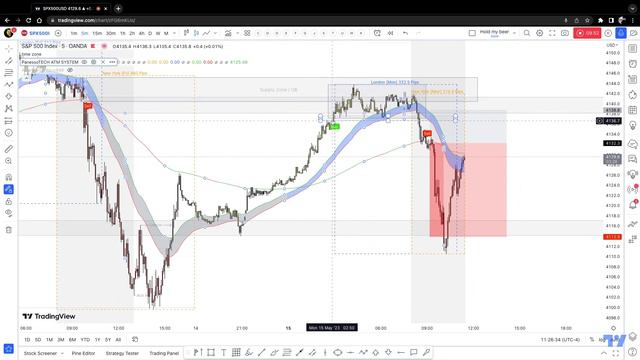This screenshot has width=640, height=360.
Task: Select the rectangle tool in favorites toolbar
Action: tap(211, 352)
